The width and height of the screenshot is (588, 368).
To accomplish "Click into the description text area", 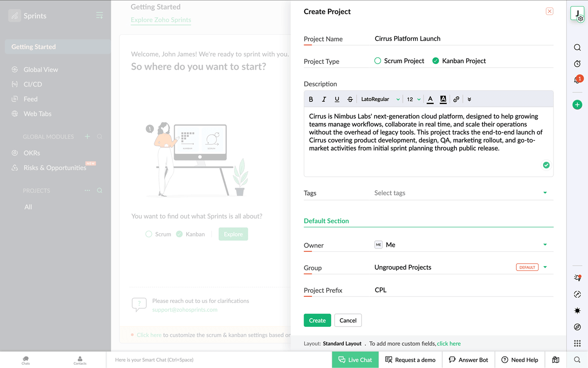I will (x=428, y=141).
